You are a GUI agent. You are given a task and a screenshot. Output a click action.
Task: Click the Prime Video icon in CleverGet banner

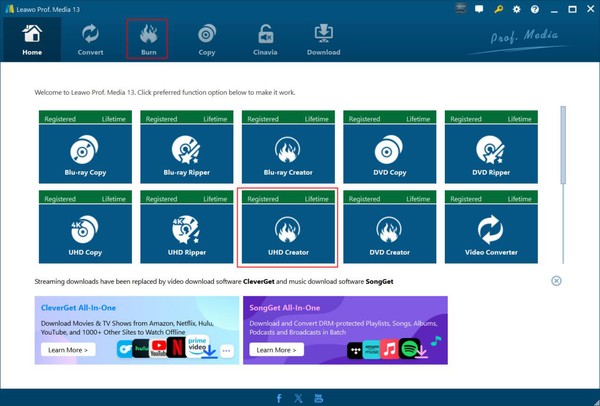(x=197, y=344)
